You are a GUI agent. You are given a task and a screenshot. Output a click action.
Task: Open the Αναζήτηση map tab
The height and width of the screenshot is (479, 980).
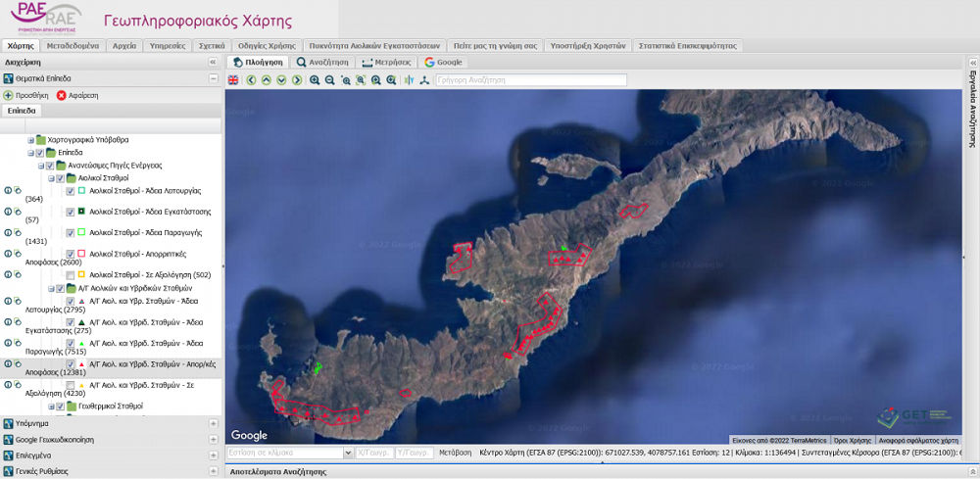(x=322, y=62)
